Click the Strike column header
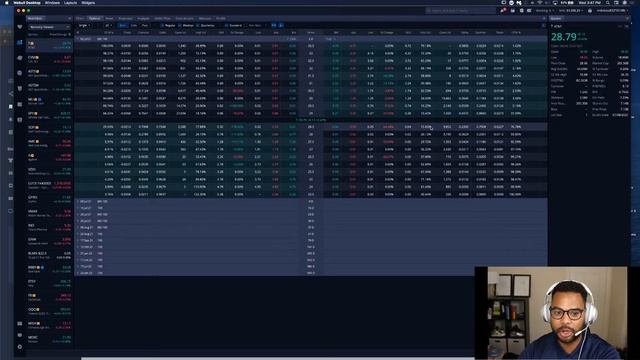The height and width of the screenshot is (360, 640). tap(311, 32)
